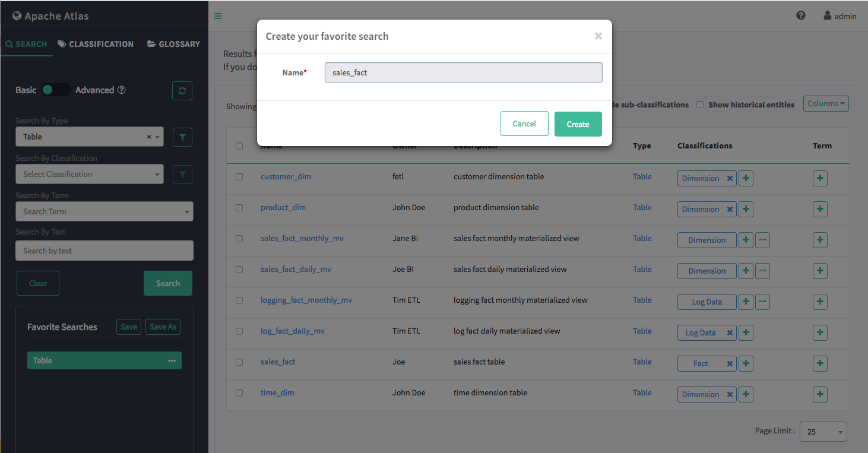
Task: Add a term to customer_dim row
Action: point(820,178)
